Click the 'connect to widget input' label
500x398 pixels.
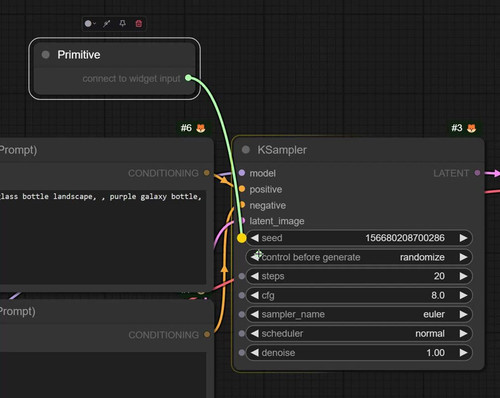tap(131, 79)
